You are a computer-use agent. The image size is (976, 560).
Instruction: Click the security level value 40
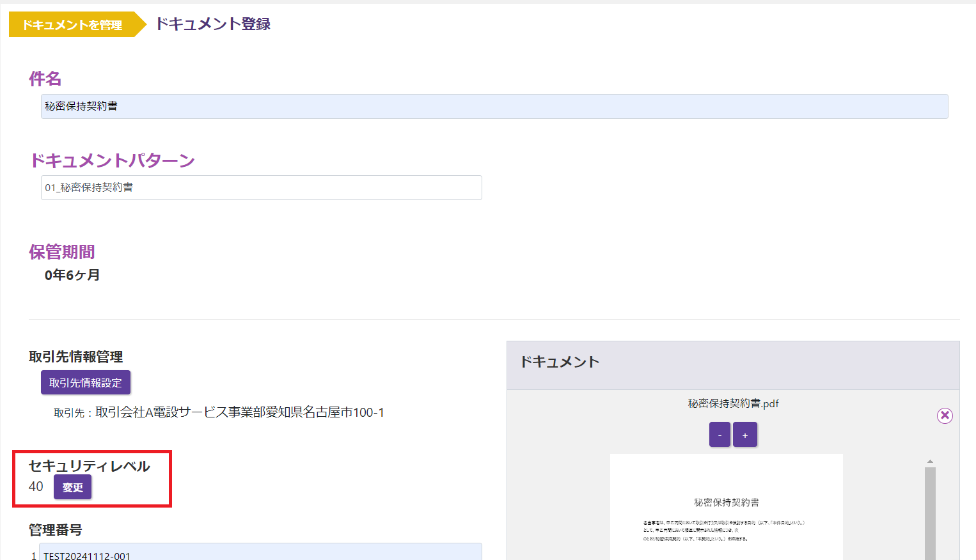35,486
